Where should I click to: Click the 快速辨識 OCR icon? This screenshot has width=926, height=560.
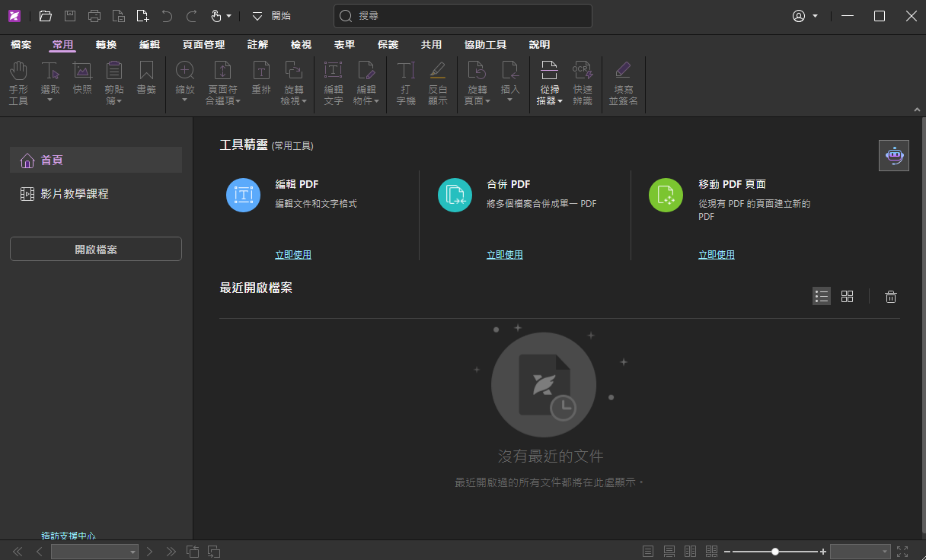pos(583,83)
